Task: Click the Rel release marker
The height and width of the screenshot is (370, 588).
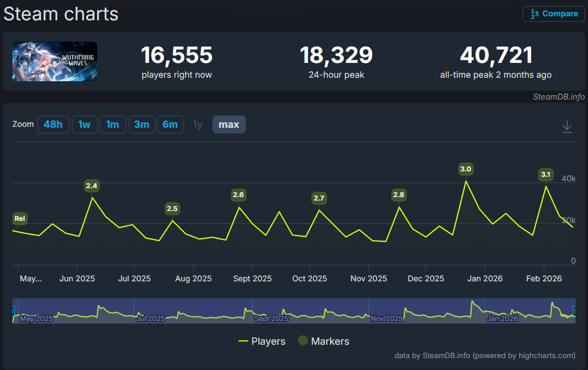Action: (x=19, y=218)
